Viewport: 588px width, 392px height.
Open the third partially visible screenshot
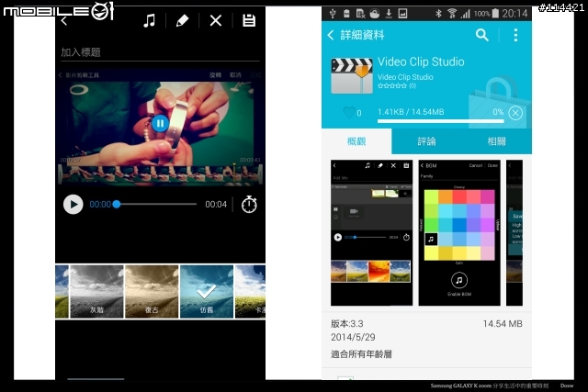click(514, 233)
